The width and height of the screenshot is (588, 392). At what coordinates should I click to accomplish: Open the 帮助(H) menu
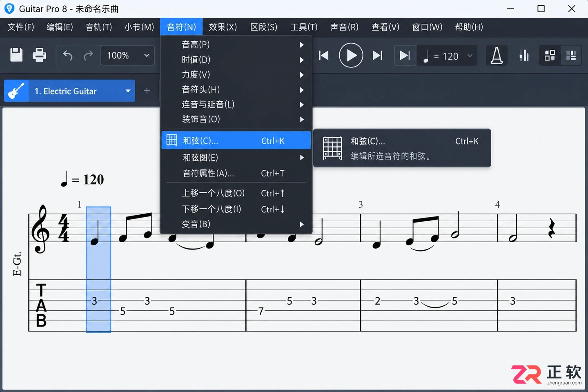pos(469,27)
